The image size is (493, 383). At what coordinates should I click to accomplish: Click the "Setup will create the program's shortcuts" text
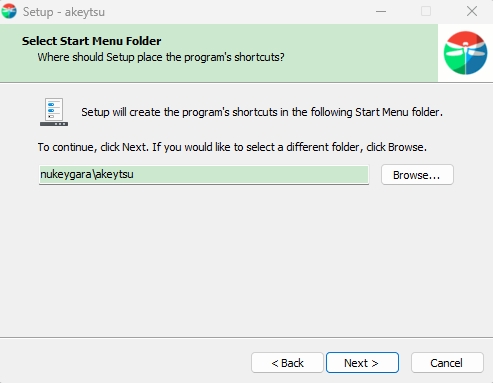tap(262, 112)
